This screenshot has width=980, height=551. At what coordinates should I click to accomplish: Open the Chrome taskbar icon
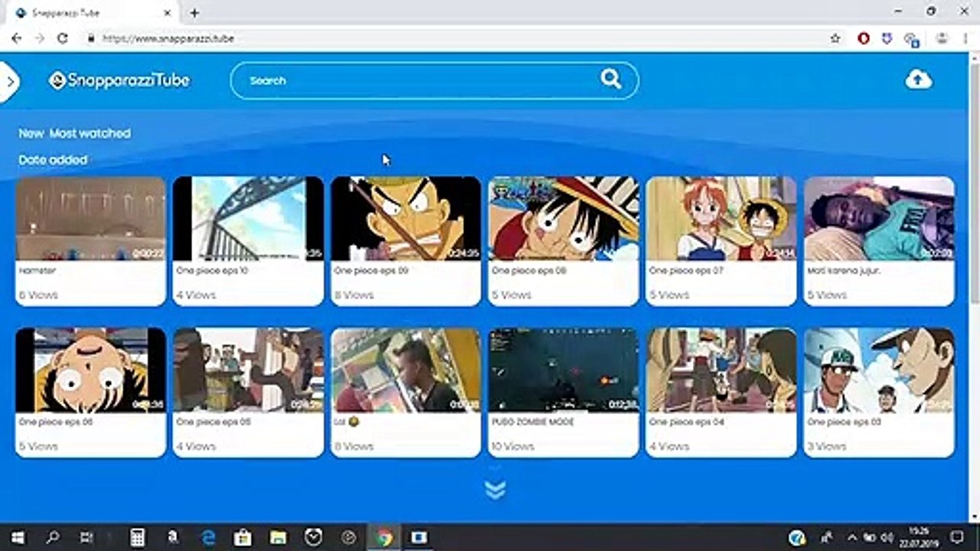point(384,537)
